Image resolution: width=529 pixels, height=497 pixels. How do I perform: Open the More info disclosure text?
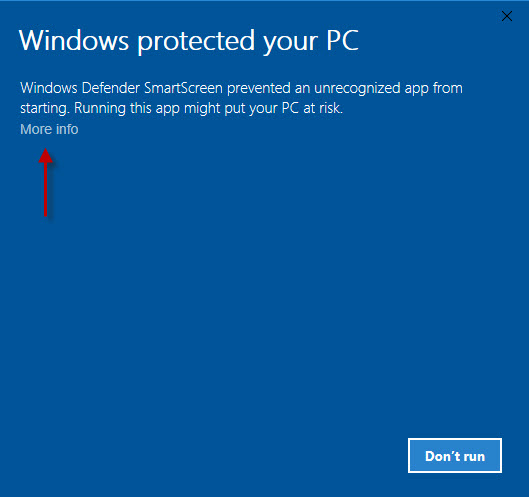(49, 129)
